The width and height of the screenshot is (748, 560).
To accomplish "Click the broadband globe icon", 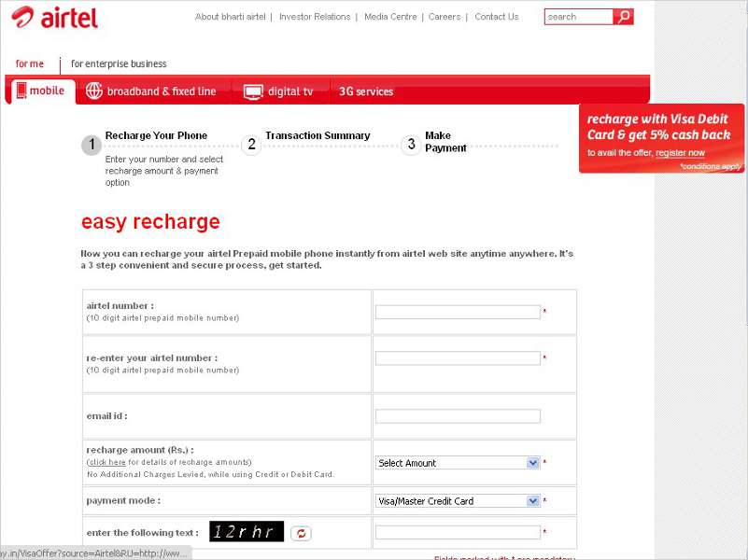I will tap(94, 91).
